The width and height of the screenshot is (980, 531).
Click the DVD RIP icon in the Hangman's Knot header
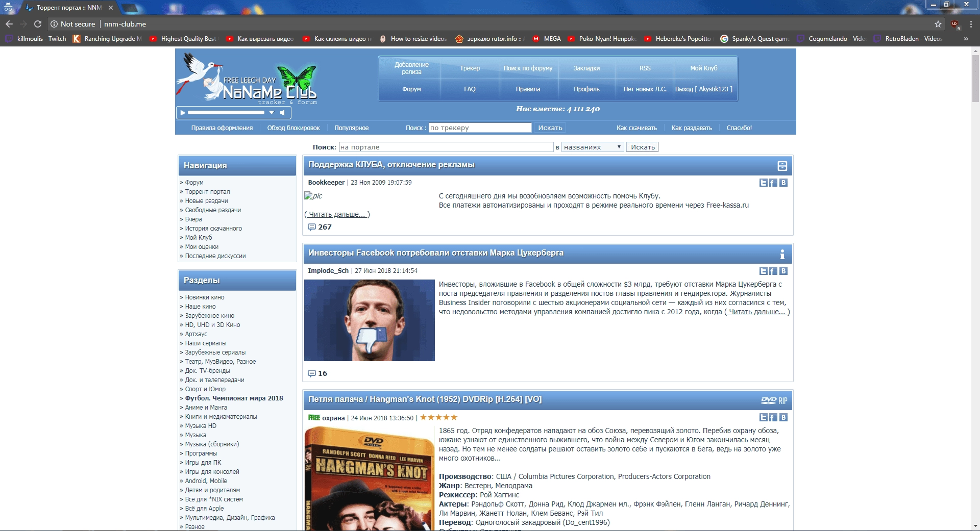pyautogui.click(x=774, y=400)
